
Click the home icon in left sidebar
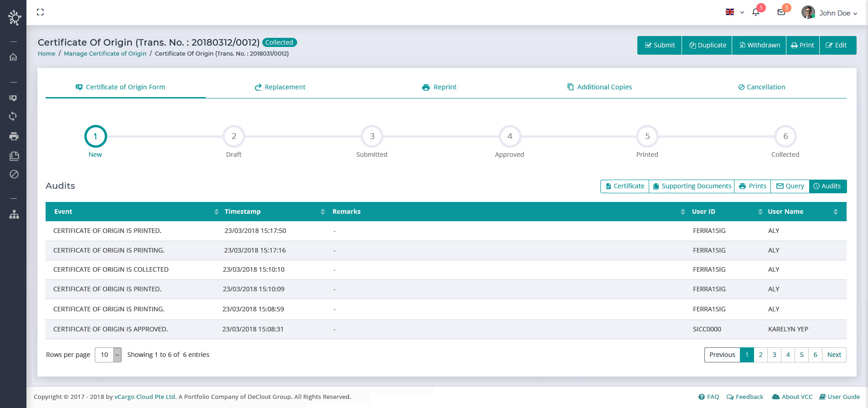13,57
